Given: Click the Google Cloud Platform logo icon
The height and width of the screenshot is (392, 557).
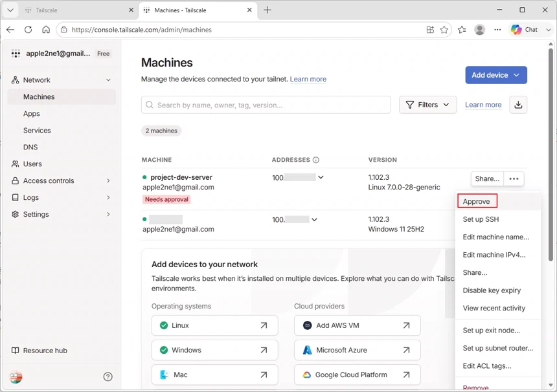Looking at the screenshot, I should click(x=306, y=375).
